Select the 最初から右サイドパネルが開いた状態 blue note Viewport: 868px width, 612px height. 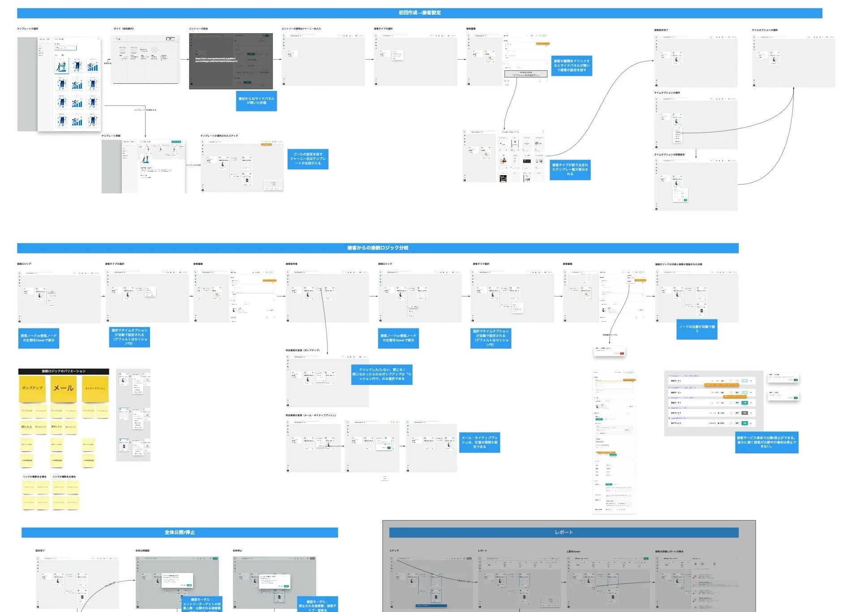tap(256, 101)
